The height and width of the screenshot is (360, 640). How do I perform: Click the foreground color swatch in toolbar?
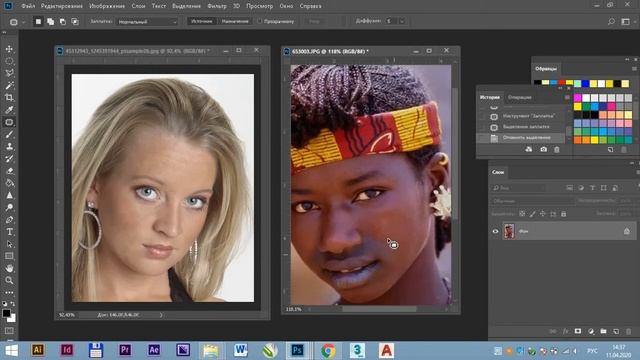(x=6, y=313)
